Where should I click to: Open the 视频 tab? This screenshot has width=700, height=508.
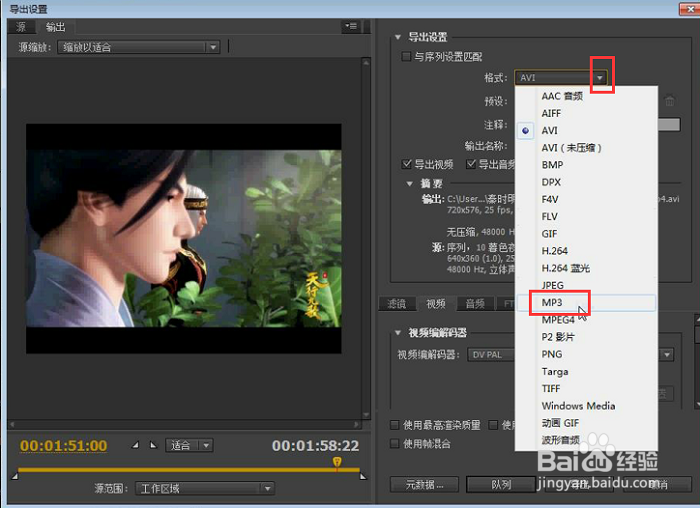point(436,304)
